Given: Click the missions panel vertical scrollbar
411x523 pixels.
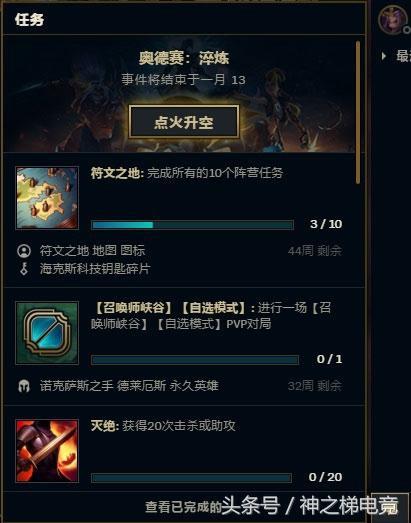Looking at the screenshot, I should tap(358, 112).
